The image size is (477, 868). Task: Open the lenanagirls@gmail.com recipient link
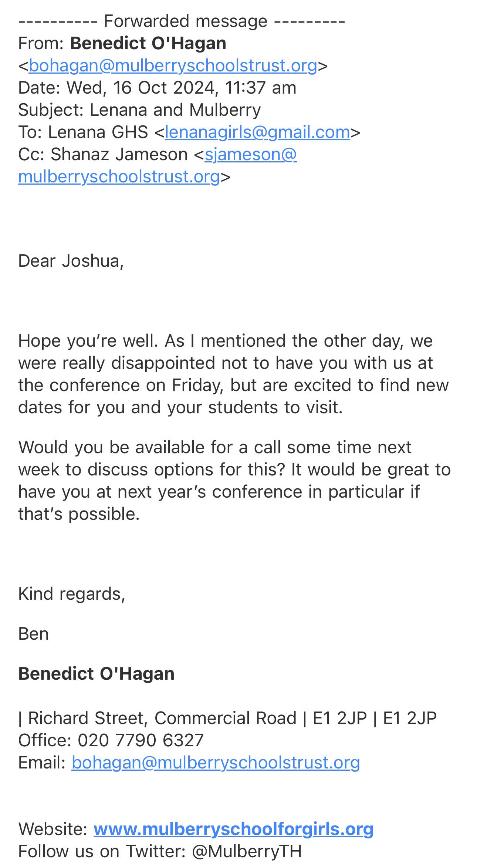coord(257,132)
